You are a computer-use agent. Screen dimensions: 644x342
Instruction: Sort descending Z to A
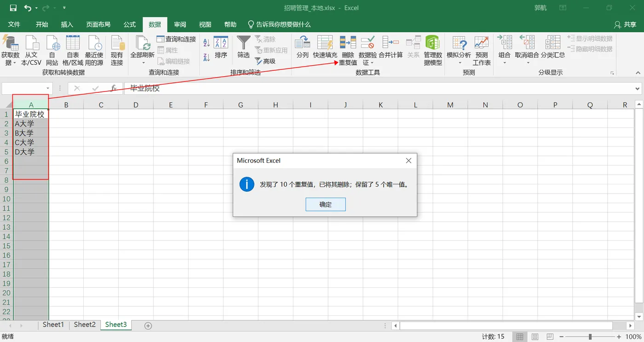click(x=207, y=57)
